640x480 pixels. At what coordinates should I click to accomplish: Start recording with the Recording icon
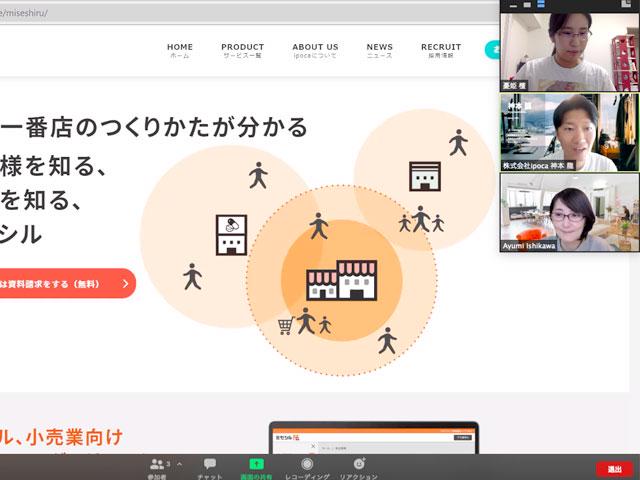tap(307, 464)
